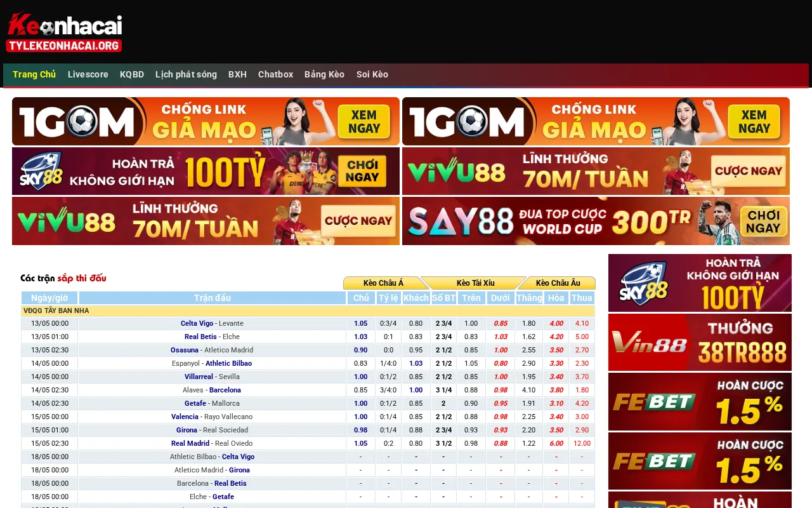This screenshot has width=812, height=508.
Task: Click 3/4:0 handicap in Alaves row
Action: click(x=388, y=390)
